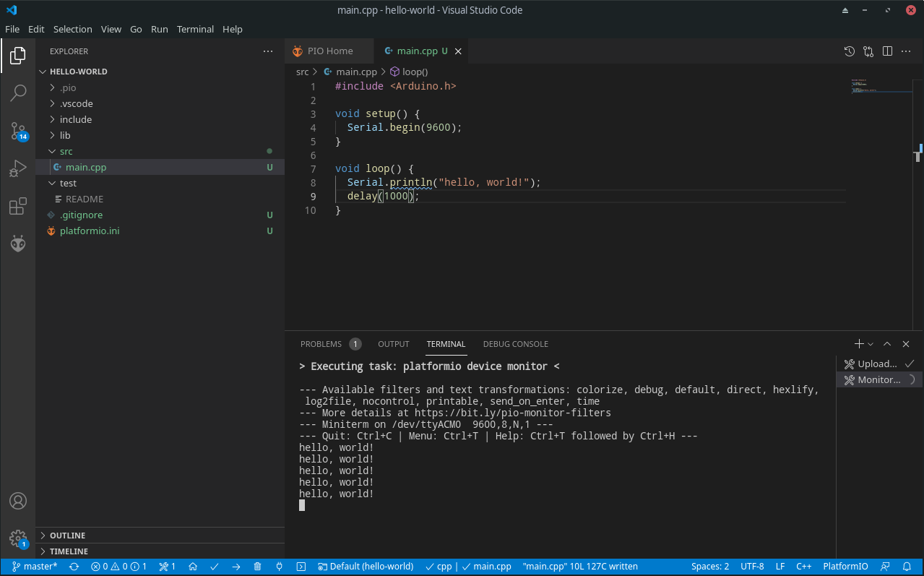Open the Explorer view in activity bar
Screen dimensions: 924x576
18,56
